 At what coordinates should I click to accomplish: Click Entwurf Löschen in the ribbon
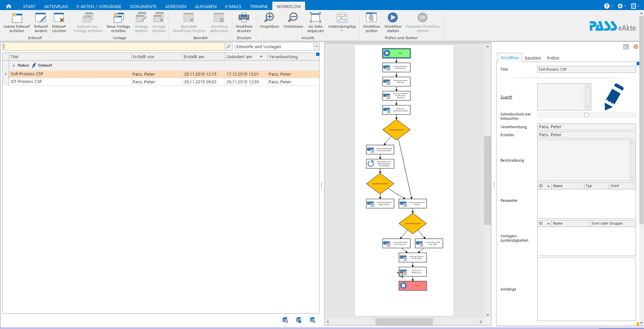click(59, 18)
